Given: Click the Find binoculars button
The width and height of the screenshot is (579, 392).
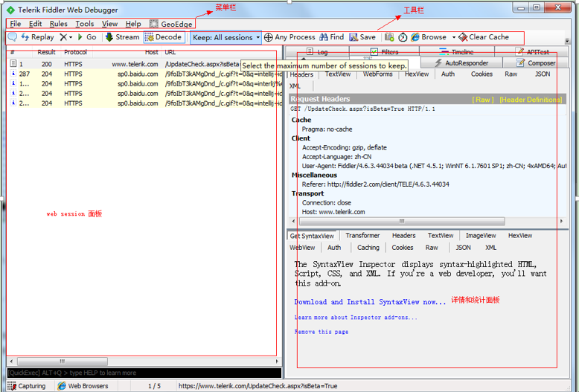Looking at the screenshot, I should [x=332, y=37].
